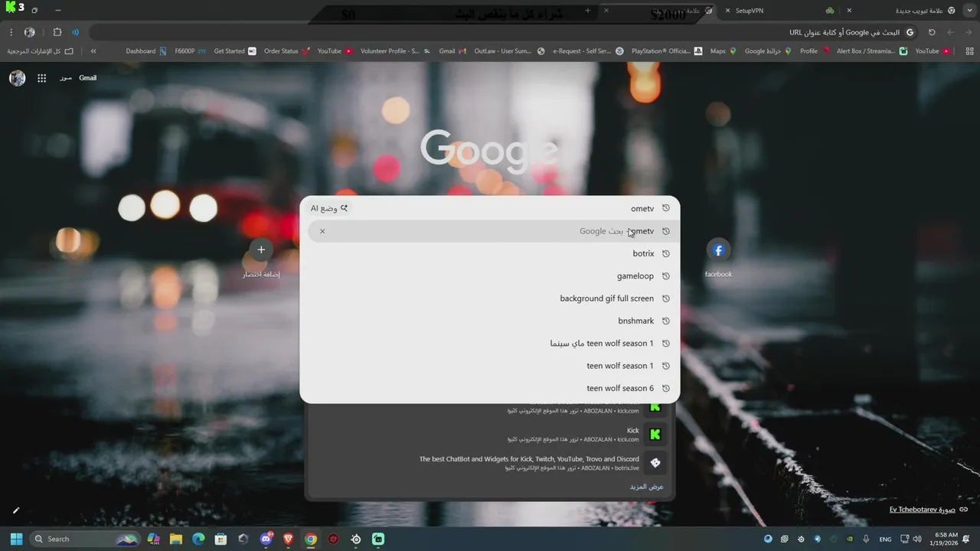Click the Chrome icon in taskbar
The width and height of the screenshot is (980, 551).
[x=310, y=539]
